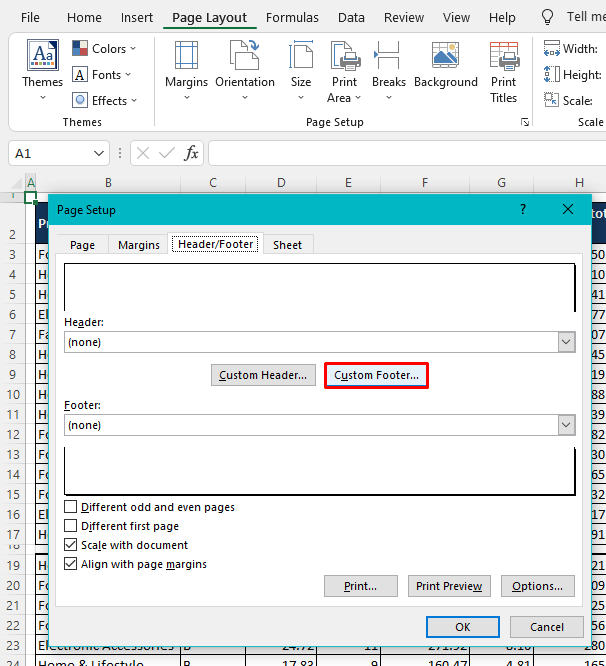
Task: Click the Background picture icon
Action: tap(445, 55)
